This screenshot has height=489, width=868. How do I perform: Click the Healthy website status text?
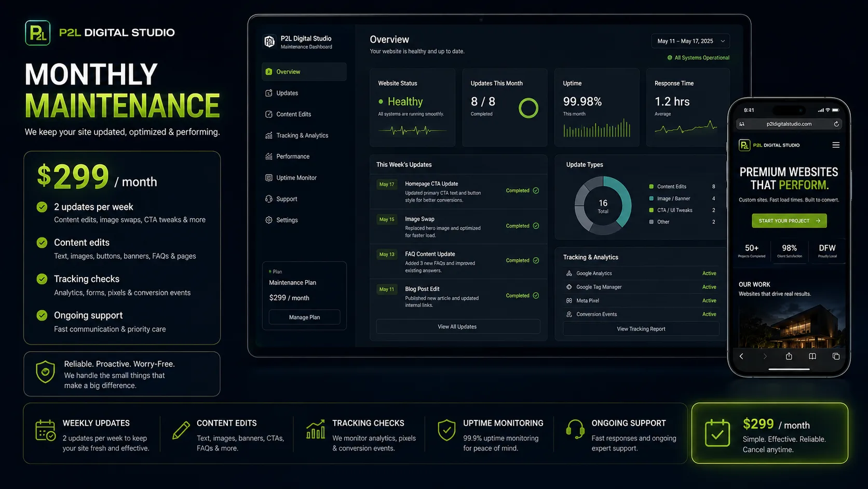point(405,102)
